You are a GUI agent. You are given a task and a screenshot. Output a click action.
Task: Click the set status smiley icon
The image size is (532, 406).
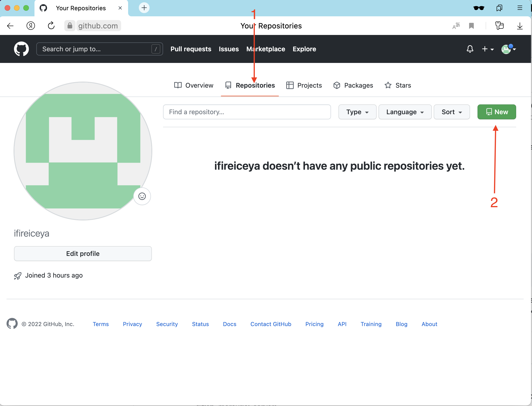(142, 196)
